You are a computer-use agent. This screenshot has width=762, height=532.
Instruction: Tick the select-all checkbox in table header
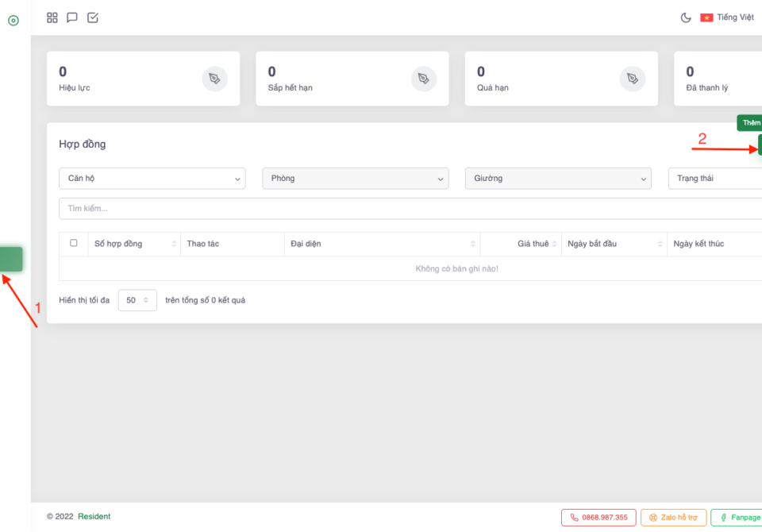click(74, 243)
